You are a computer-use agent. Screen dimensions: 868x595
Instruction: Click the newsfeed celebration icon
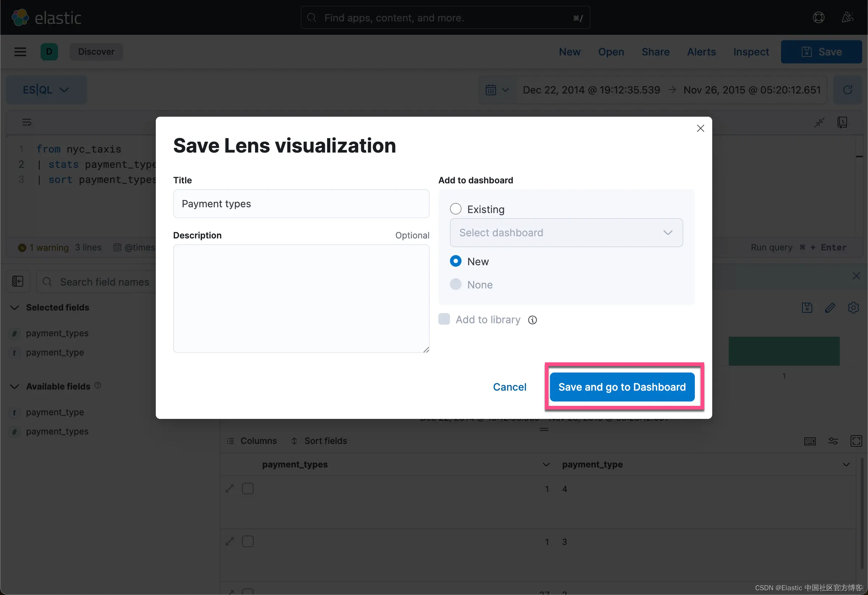pyautogui.click(x=847, y=17)
